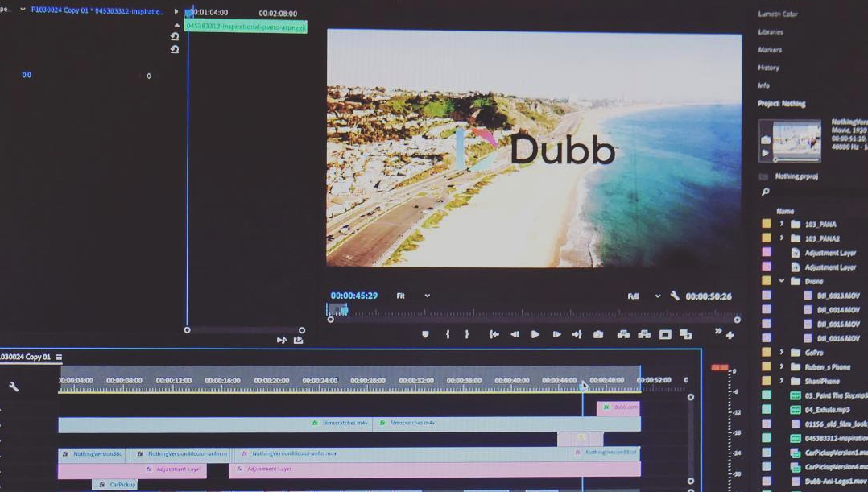Expand the 103_PANA2 bin

782,238
